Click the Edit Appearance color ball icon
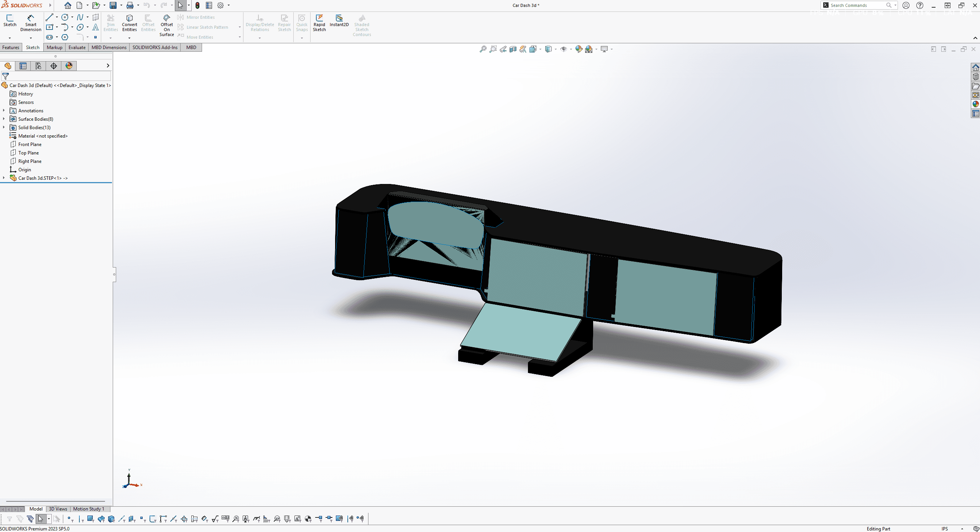 tap(579, 49)
